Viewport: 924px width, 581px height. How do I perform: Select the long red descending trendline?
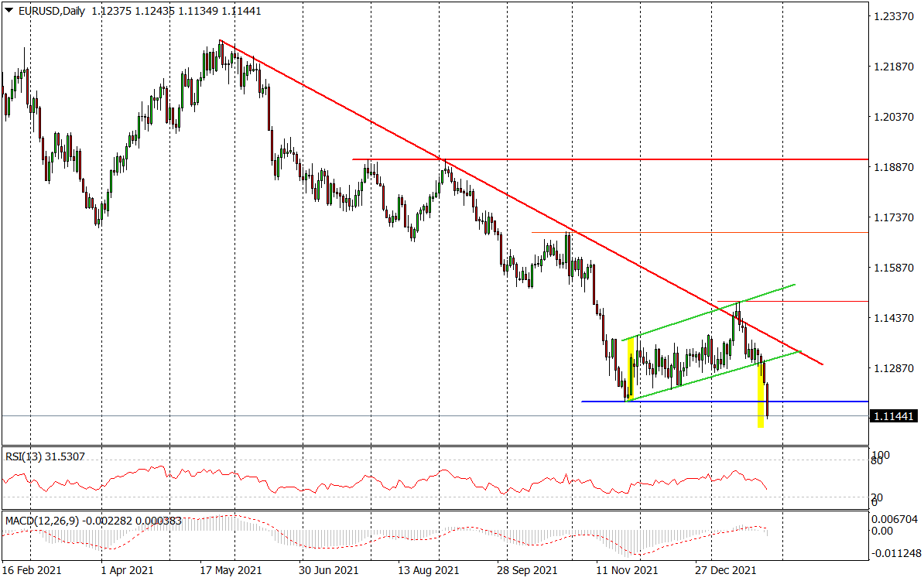pos(521,202)
